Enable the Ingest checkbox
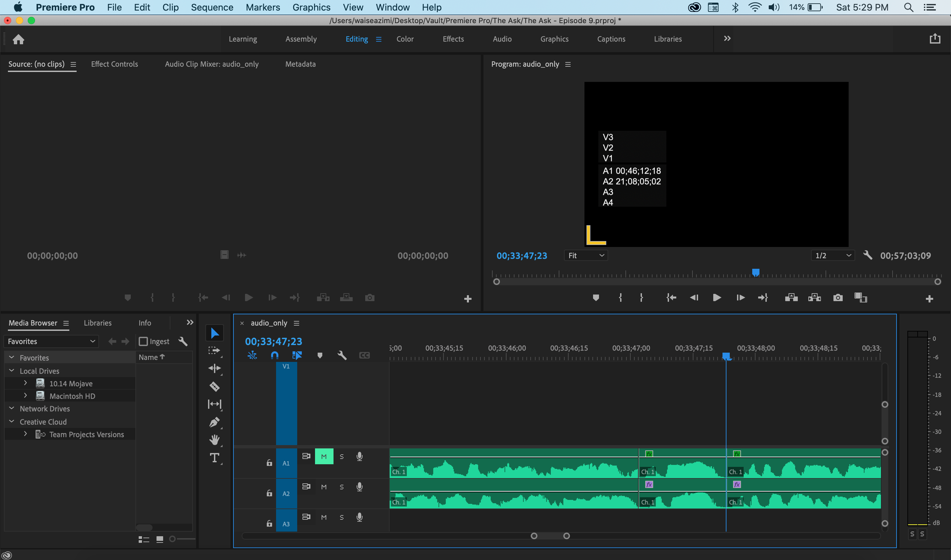Screen dimensions: 951x560 (x=143, y=341)
